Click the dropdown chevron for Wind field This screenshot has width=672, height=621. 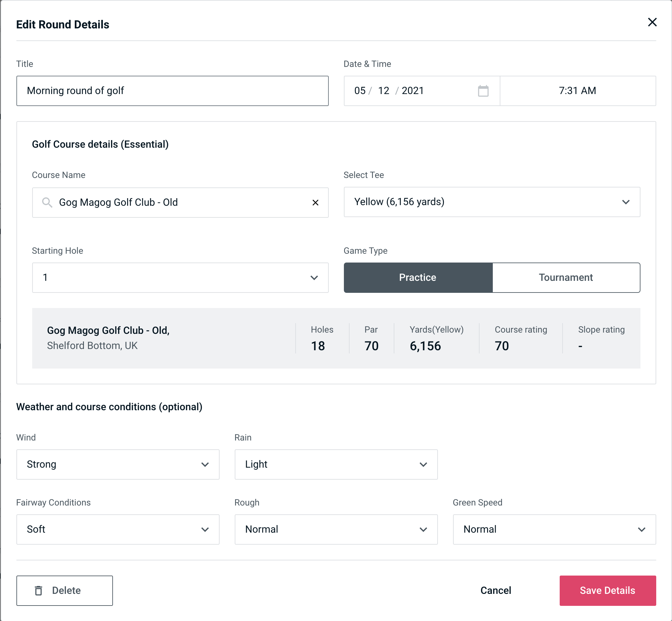pos(206,464)
